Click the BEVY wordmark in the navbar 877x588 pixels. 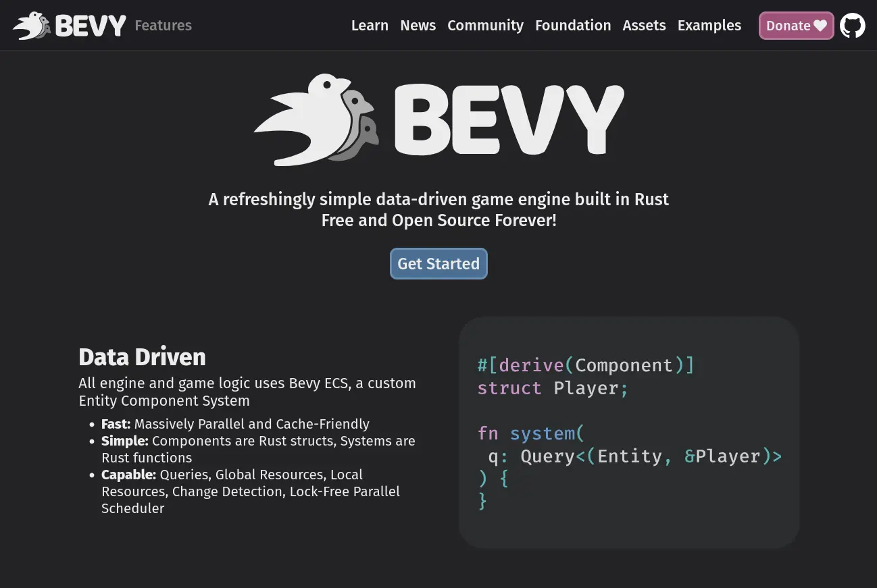[91, 26]
